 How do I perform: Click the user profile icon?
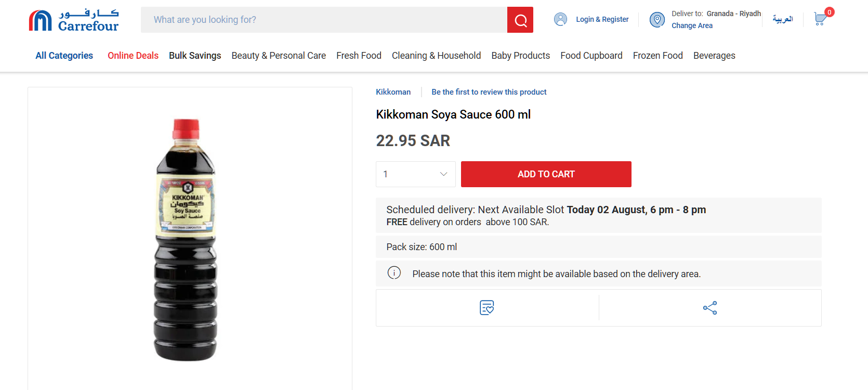(560, 19)
